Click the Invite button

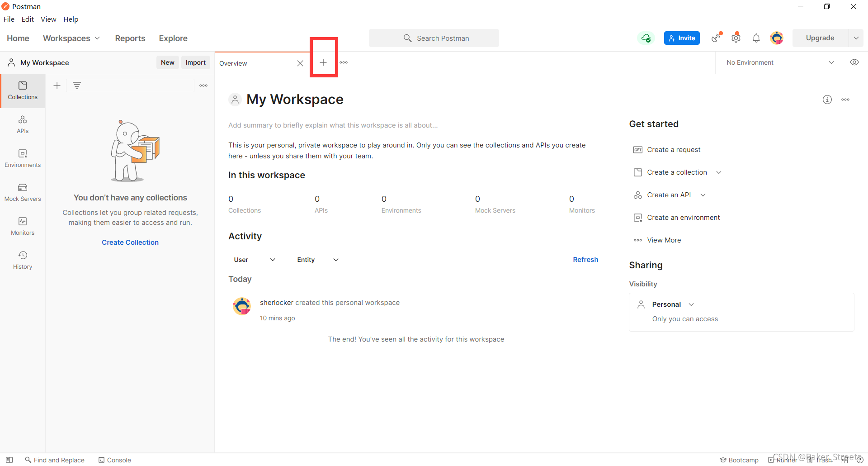682,38
